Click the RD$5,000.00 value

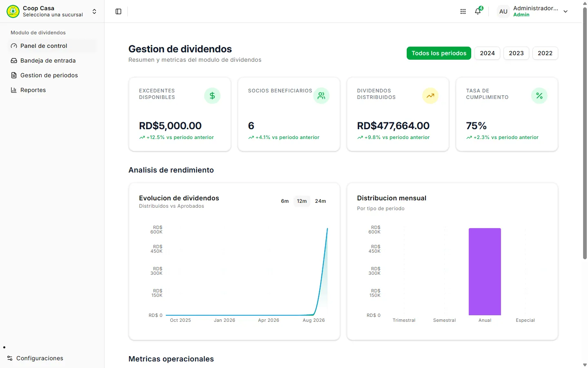pyautogui.click(x=170, y=126)
